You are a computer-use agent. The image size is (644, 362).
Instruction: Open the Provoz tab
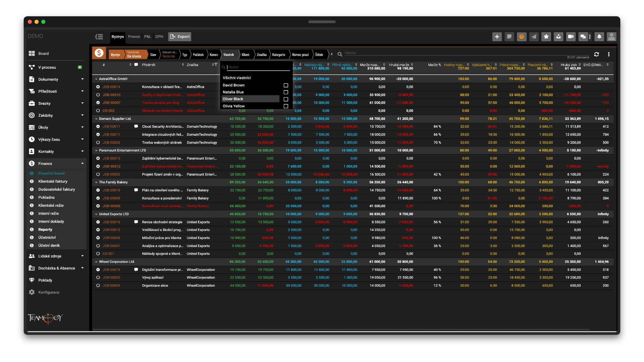pos(134,37)
